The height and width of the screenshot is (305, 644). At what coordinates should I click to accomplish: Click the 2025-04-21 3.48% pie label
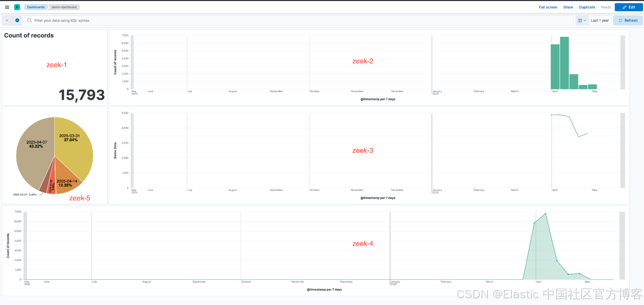(25, 195)
